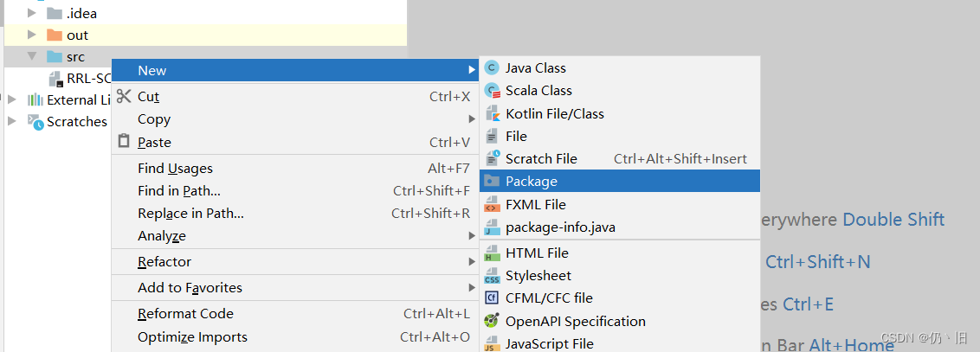Click the JavaScript File icon
Viewport: 980px width, 352px height.
point(493,343)
